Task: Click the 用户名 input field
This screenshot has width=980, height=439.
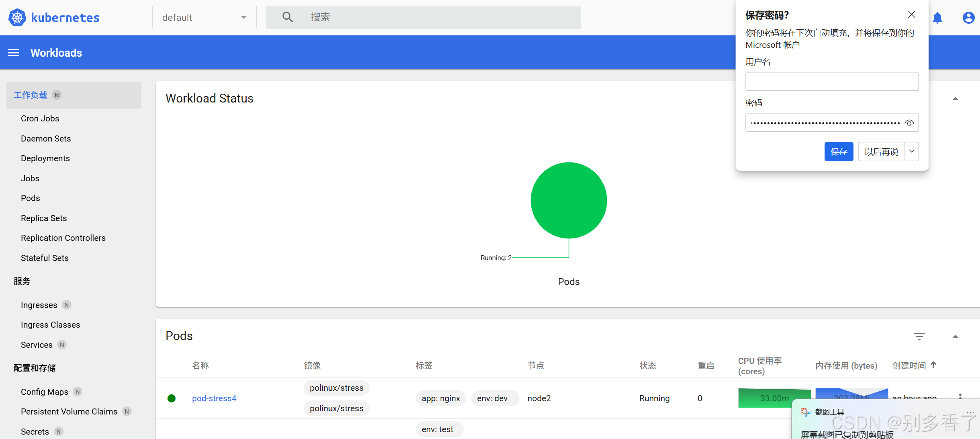Action: point(832,82)
